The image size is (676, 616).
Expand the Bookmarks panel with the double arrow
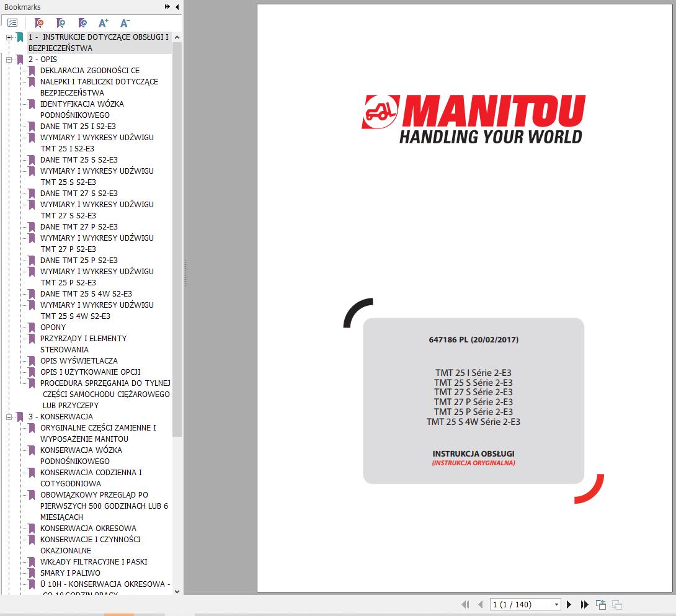(x=167, y=7)
